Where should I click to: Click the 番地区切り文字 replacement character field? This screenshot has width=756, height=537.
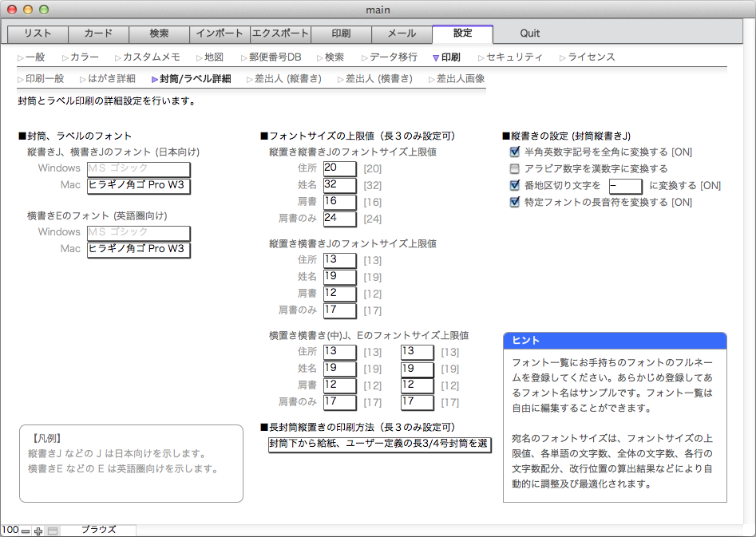point(624,185)
